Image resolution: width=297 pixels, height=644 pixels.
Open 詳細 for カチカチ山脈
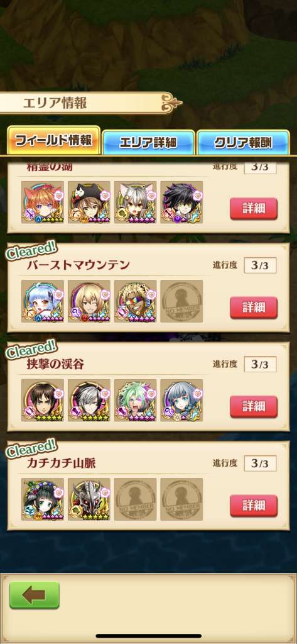tap(254, 506)
